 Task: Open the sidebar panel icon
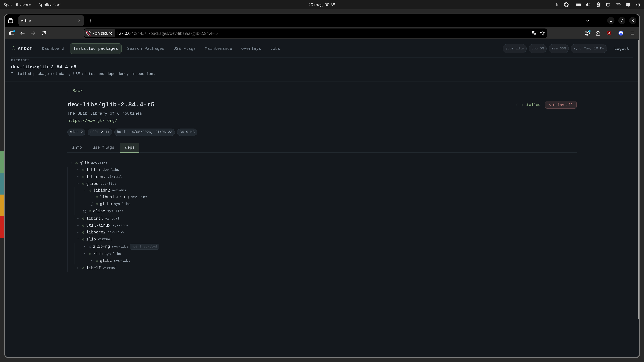click(x=12, y=33)
